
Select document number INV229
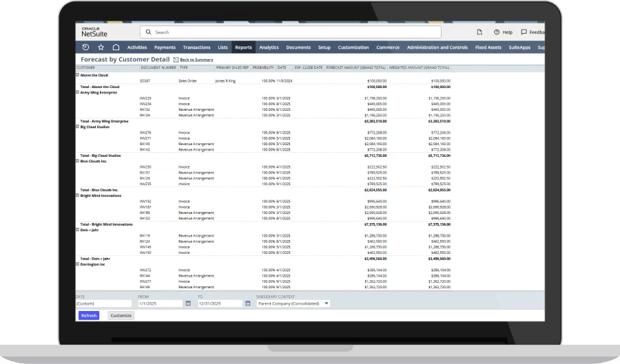[145, 98]
